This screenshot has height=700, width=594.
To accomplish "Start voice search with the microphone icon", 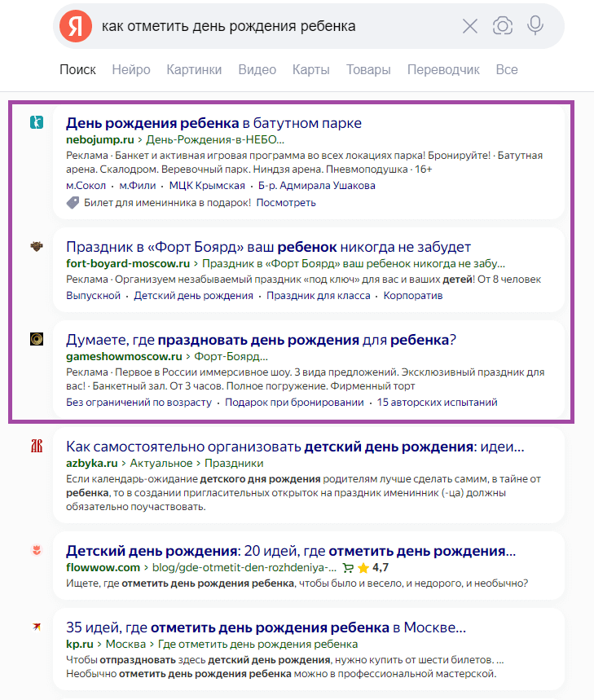I will (535, 25).
